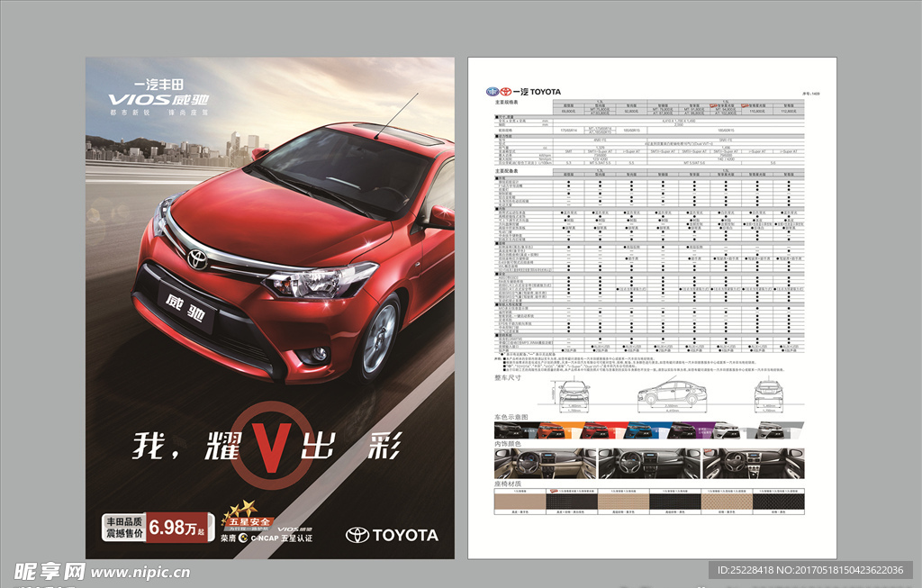
Task: Click the blue FAW emblem on spec sheet
Action: tap(492, 92)
